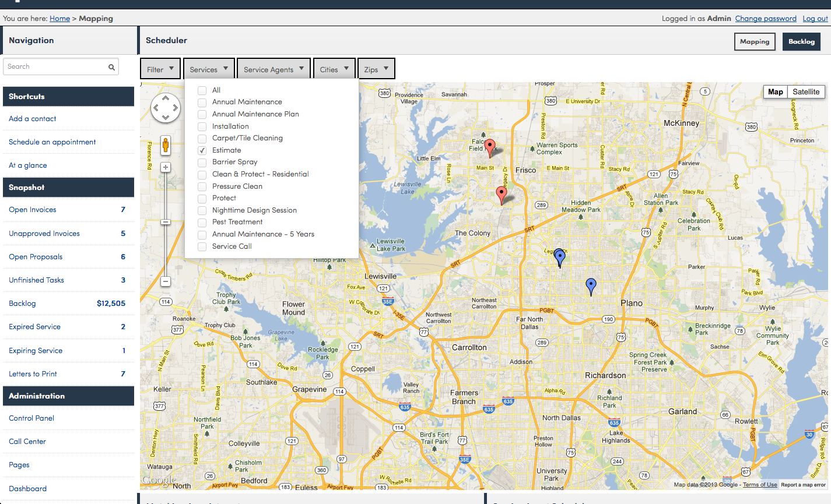
Task: Click the Change password link
Action: [x=765, y=19]
